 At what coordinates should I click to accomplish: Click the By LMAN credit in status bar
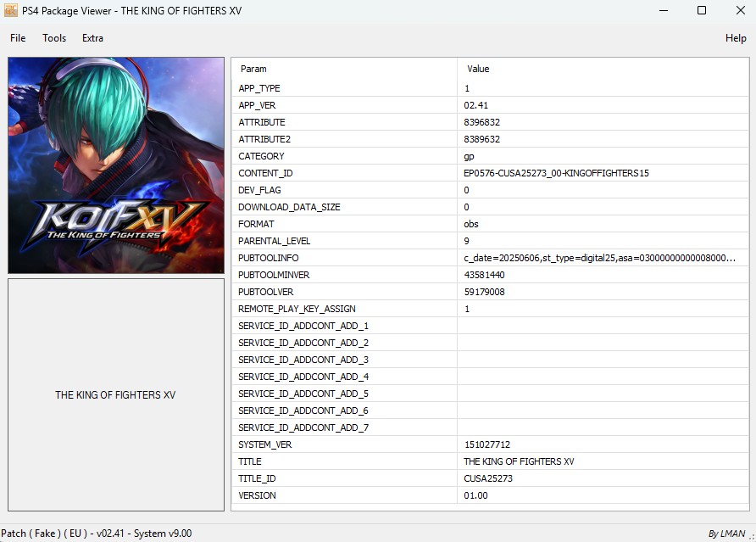[x=726, y=534]
